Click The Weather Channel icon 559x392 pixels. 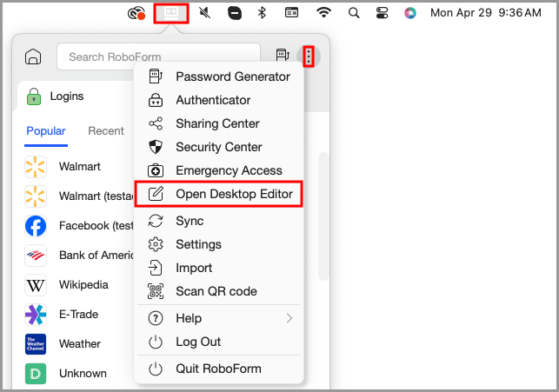click(x=36, y=344)
